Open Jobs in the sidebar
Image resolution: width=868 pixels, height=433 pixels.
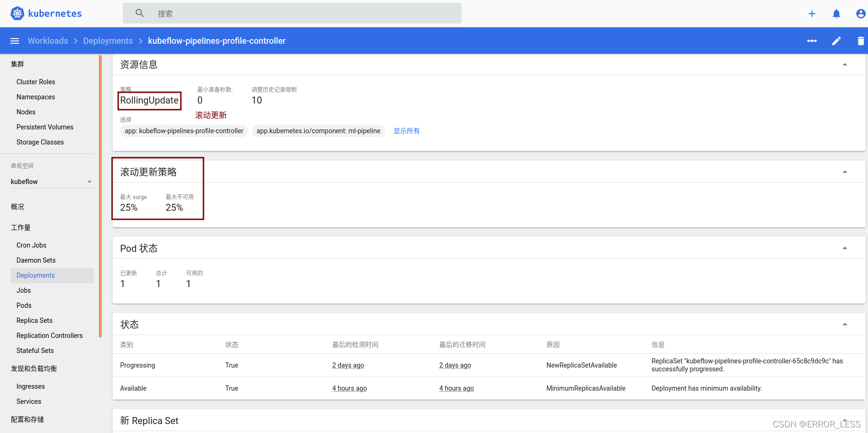(24, 290)
